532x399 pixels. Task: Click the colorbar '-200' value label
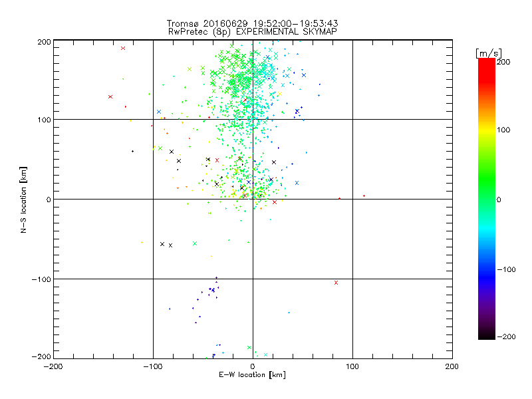coord(506,336)
